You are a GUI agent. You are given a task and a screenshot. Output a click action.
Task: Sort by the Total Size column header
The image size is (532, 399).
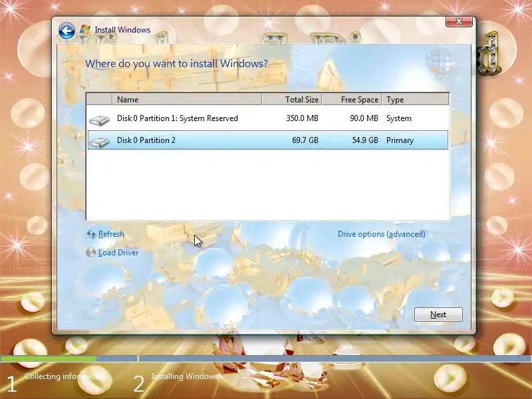tap(292, 99)
